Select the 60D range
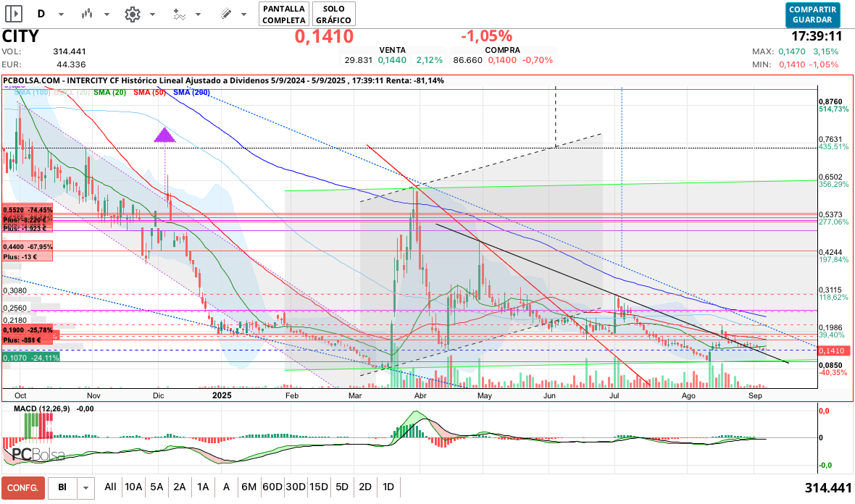The image size is (855, 504). (272, 487)
